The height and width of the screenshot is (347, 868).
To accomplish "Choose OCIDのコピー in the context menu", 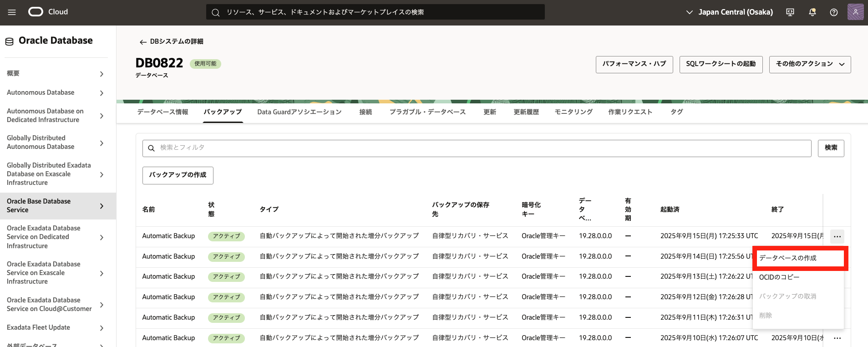I will [x=779, y=277].
